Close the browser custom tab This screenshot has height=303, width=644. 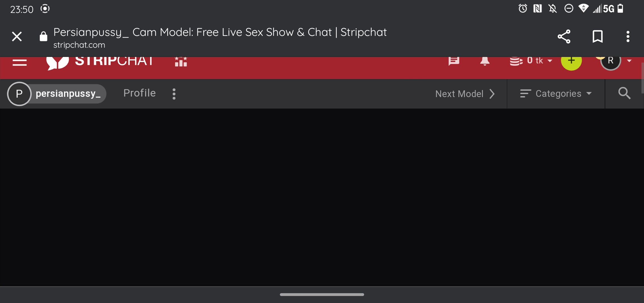tap(17, 36)
